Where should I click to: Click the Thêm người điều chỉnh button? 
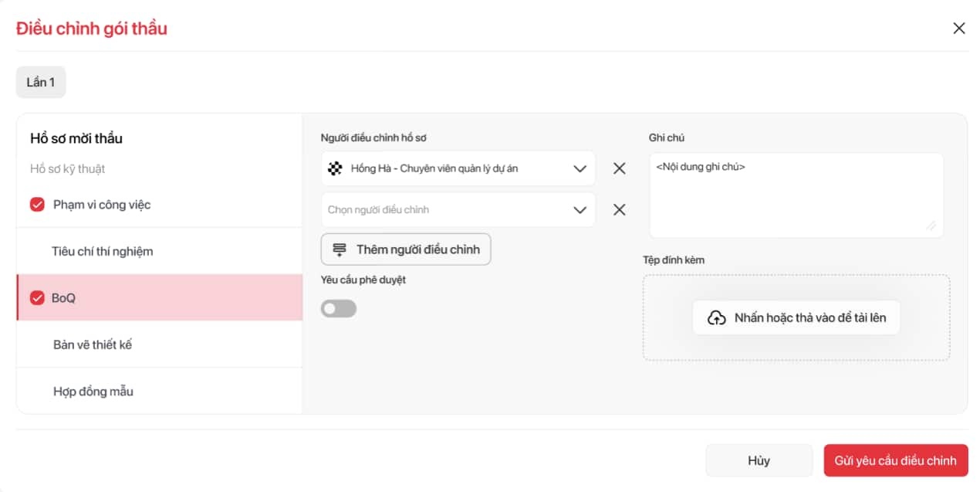[406, 249]
